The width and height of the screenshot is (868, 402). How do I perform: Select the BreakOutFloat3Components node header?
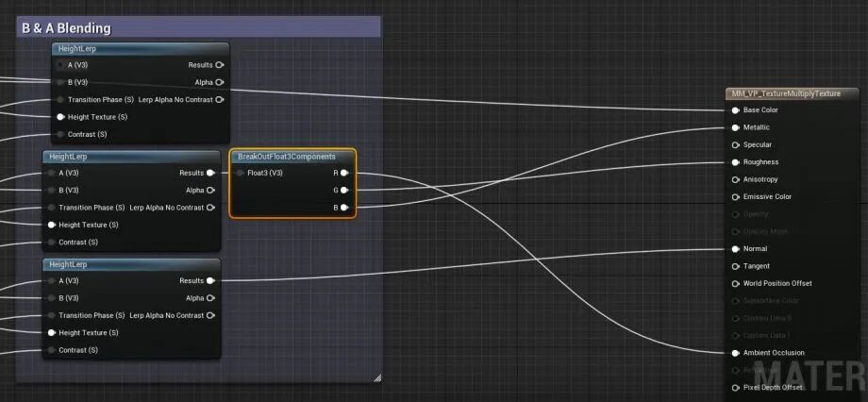[292, 157]
